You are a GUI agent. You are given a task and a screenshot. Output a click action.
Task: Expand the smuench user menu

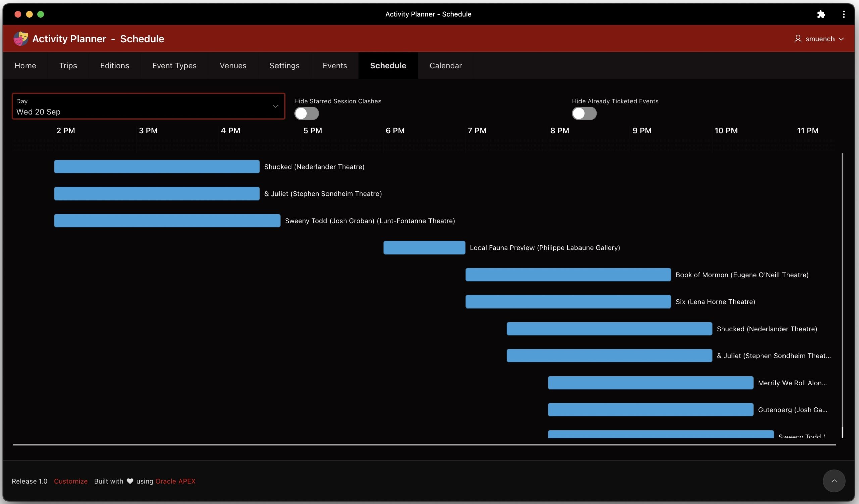(x=819, y=39)
